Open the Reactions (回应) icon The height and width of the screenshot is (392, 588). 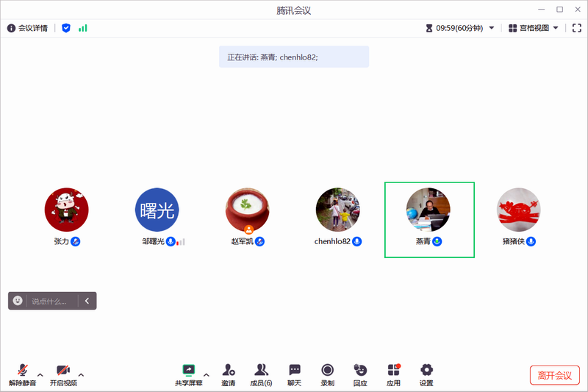(360, 375)
